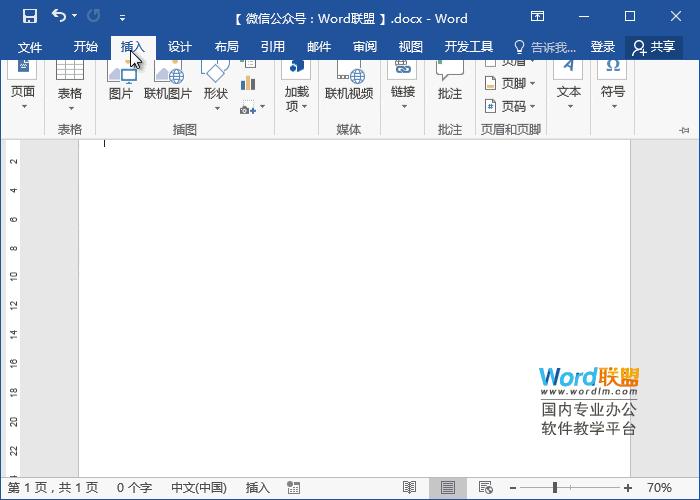
Task: Switch to the 开始 tab
Action: tap(85, 47)
